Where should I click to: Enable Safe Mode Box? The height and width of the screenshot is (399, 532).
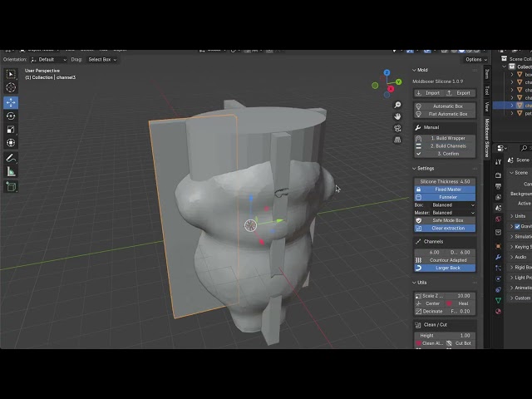click(x=445, y=220)
